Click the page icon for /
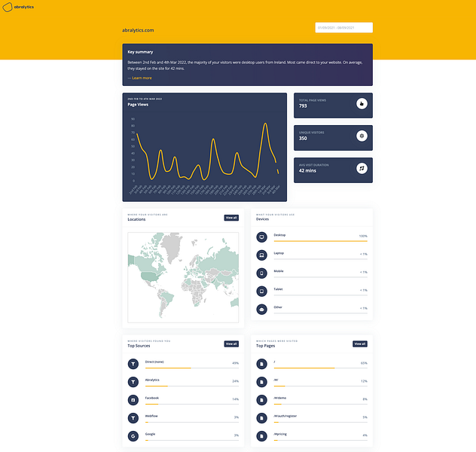This screenshot has height=452, width=476. click(261, 364)
